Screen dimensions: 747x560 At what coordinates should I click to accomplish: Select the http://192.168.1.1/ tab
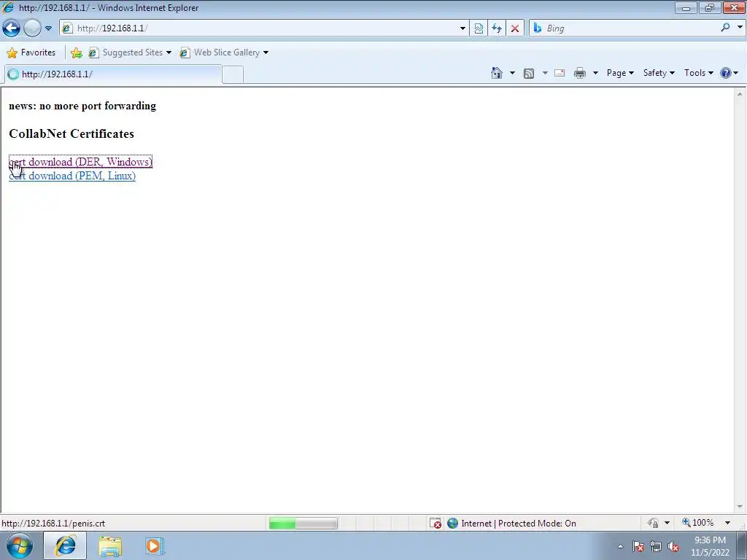113,74
